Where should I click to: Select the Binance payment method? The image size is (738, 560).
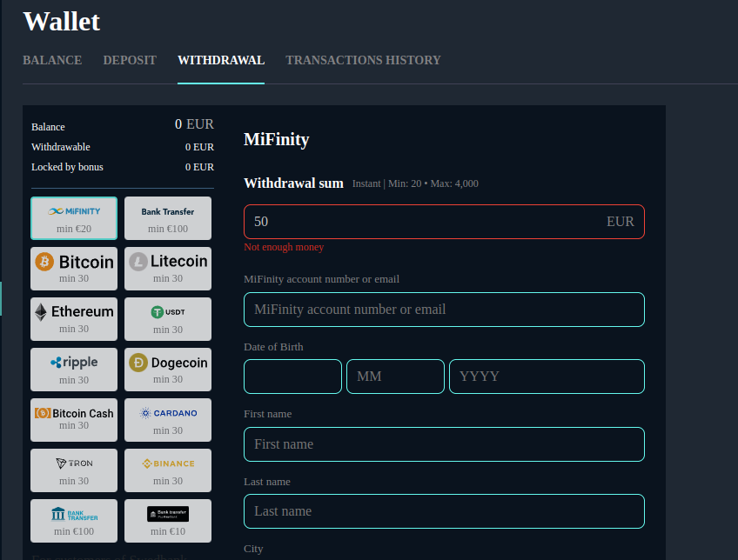(168, 470)
